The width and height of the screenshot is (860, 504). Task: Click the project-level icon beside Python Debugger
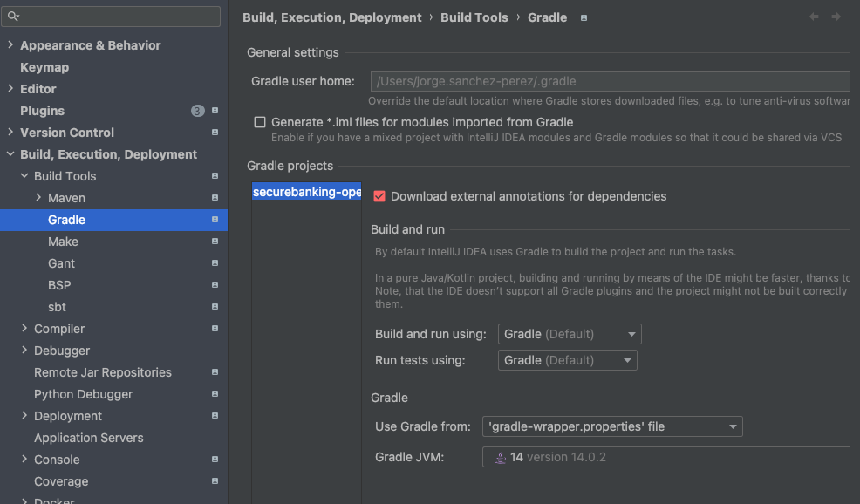[x=215, y=394]
